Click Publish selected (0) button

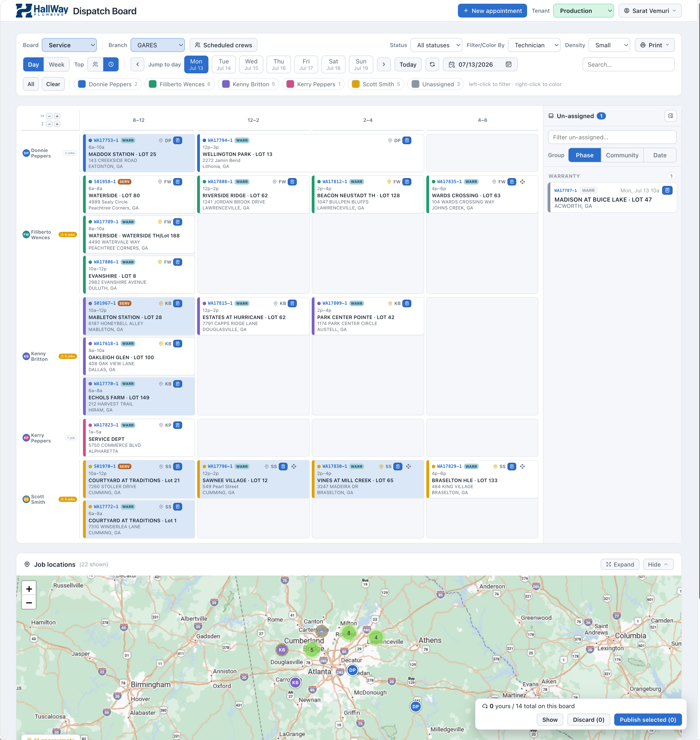pyautogui.click(x=648, y=719)
